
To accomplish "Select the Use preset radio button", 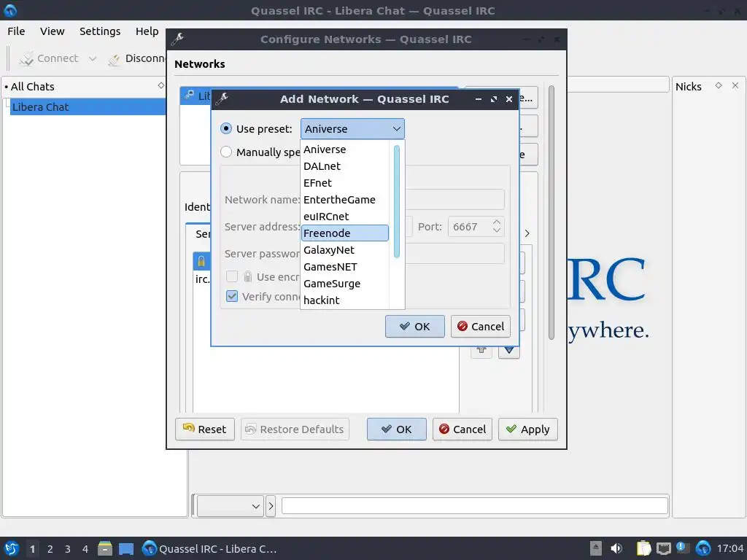I will click(x=226, y=129).
